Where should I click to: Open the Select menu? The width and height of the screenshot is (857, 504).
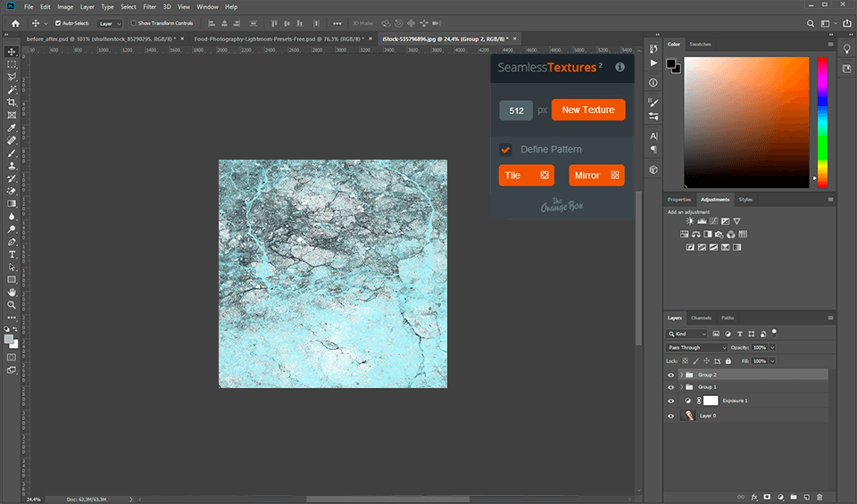[128, 7]
